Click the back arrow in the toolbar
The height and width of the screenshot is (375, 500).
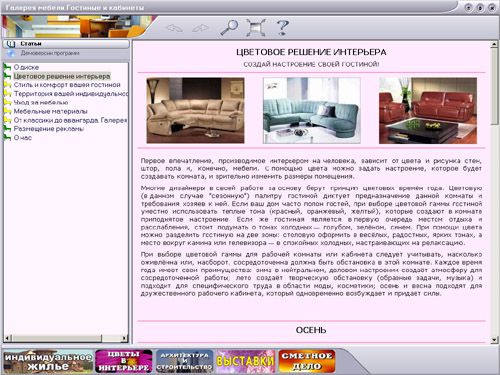click(x=174, y=28)
